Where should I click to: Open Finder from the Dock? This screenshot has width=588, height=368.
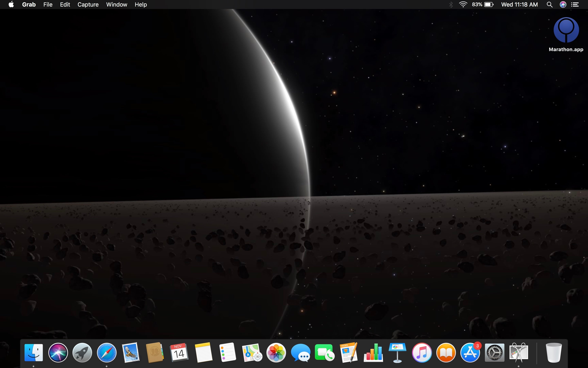coord(33,352)
